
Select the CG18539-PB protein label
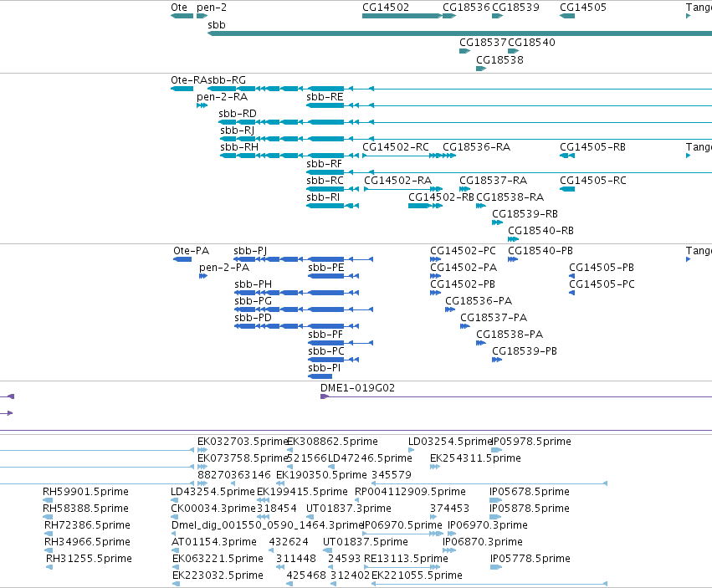click(x=525, y=352)
